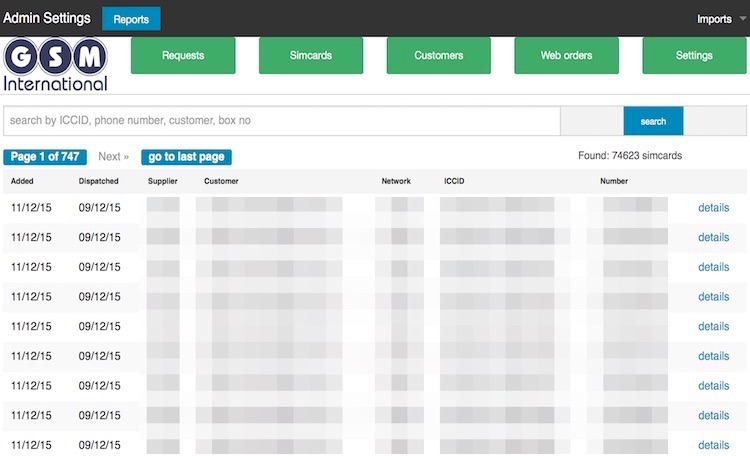
Task: Open details for the second simcard row
Action: [713, 238]
